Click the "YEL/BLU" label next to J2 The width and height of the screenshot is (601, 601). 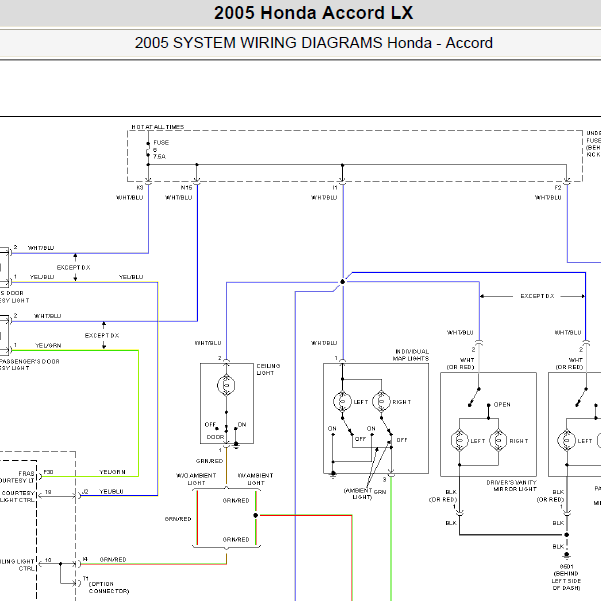pyautogui.click(x=111, y=491)
